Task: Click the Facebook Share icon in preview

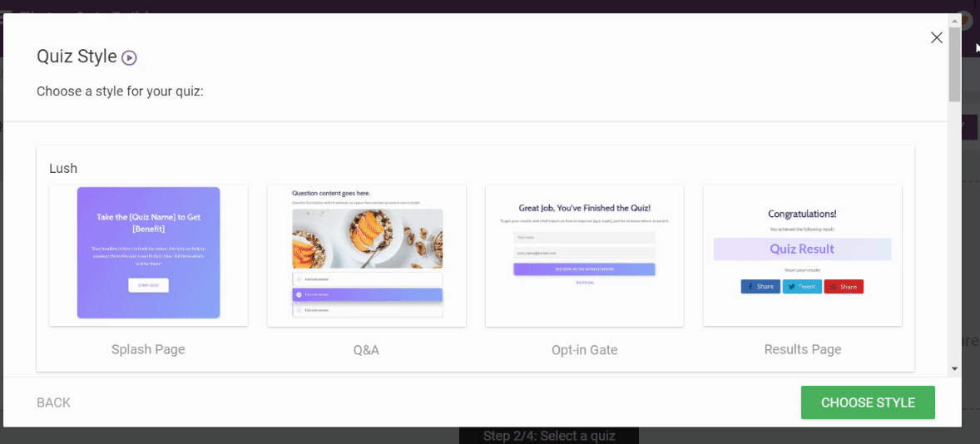Action: 761,287
